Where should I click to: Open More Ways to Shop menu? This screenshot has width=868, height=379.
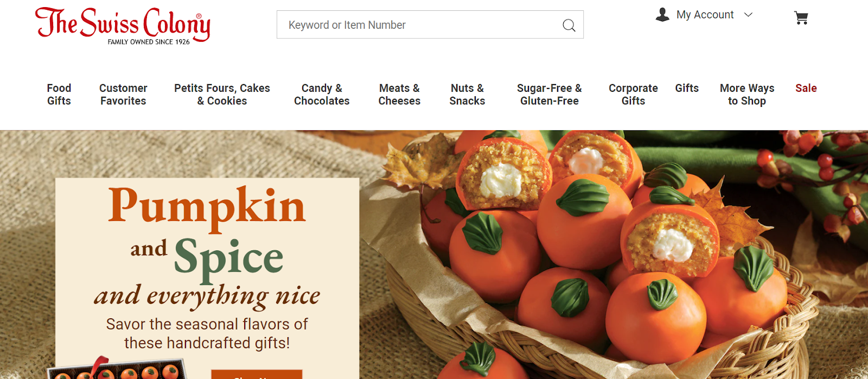[747, 94]
